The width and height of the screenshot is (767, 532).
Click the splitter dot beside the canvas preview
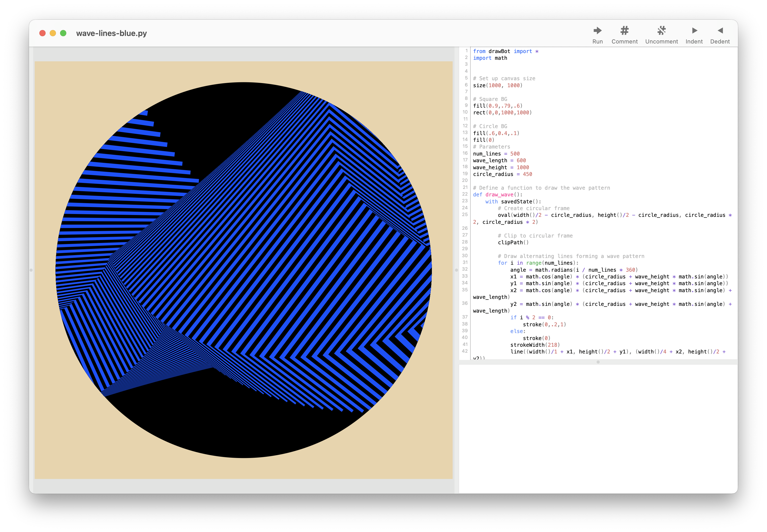click(x=31, y=270)
